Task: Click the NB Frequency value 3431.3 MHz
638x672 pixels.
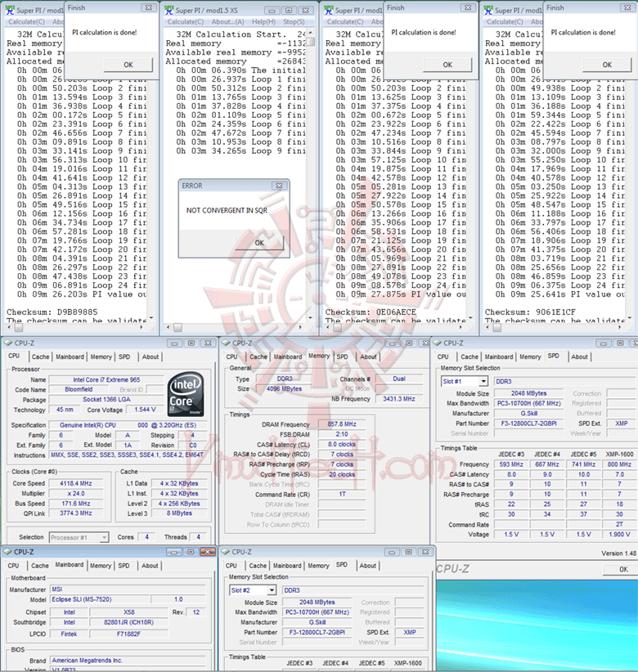Action: point(399,399)
